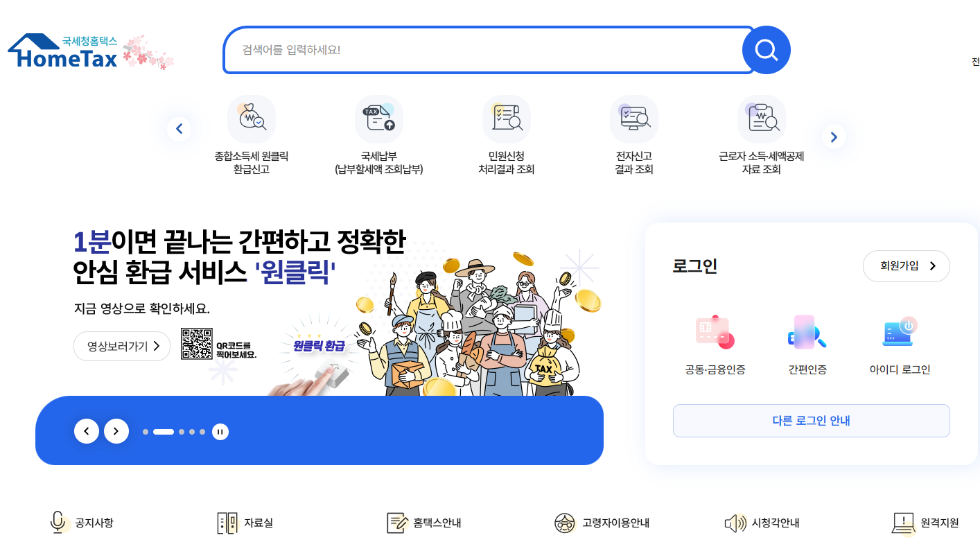Screen dimensions: 980x558
Task: Select 간편인증 login icon
Action: pos(807,332)
